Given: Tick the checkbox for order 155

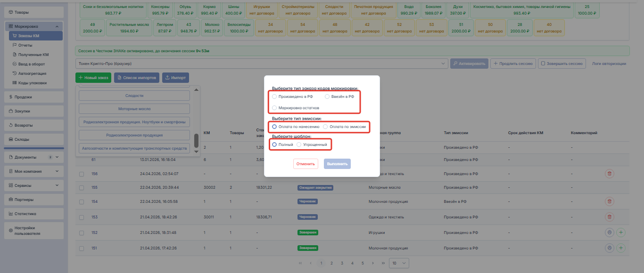Looking at the screenshot, I should coord(82,187).
